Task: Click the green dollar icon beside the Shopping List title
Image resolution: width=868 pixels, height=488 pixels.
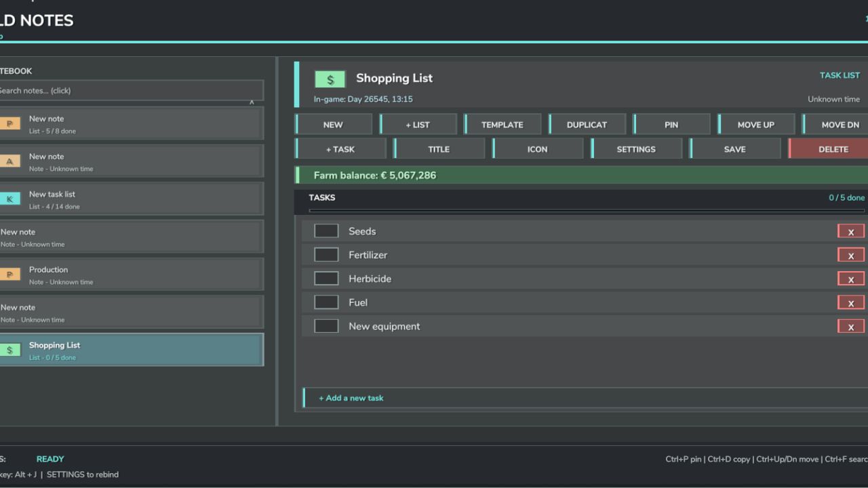Action: (x=330, y=79)
